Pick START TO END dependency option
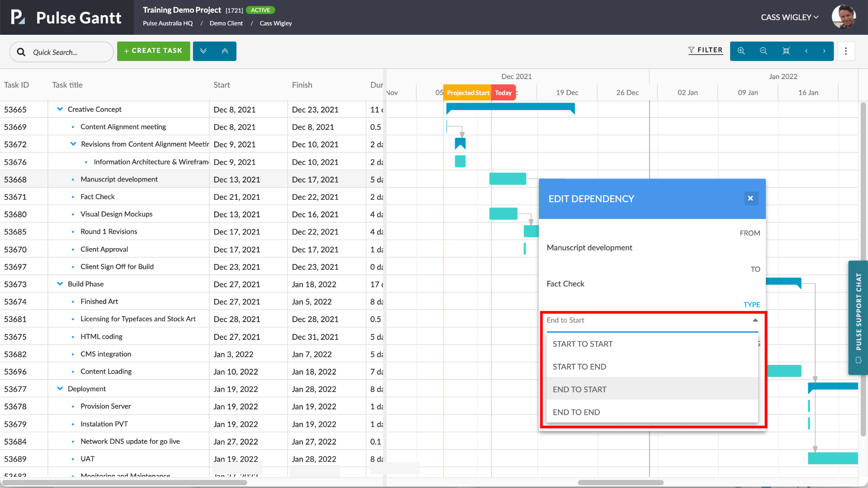 pos(580,366)
